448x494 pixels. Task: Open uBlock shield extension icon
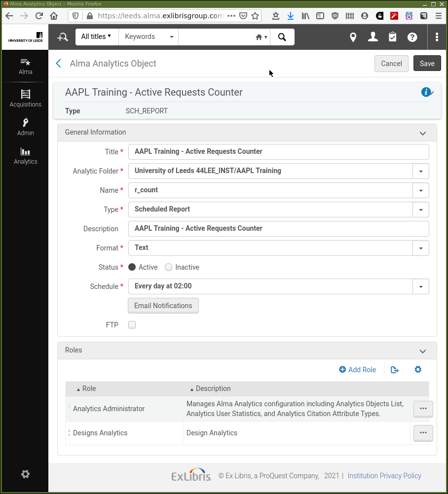pyautogui.click(x=335, y=16)
